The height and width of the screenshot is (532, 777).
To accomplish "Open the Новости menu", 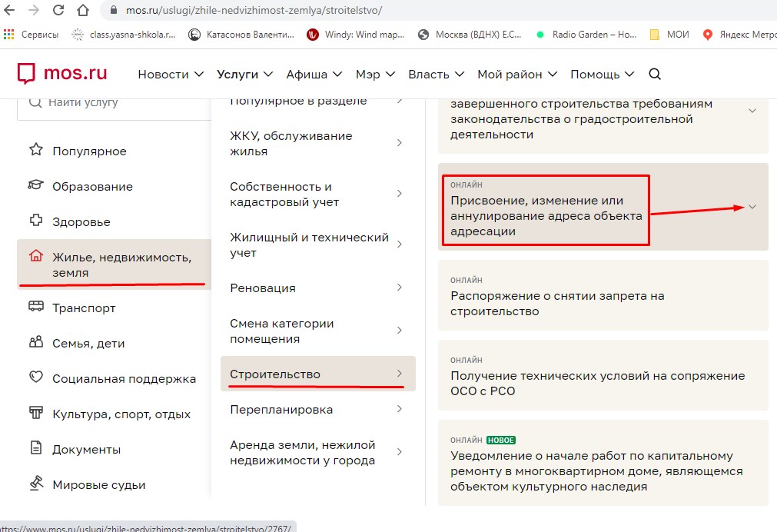I will 171,75.
